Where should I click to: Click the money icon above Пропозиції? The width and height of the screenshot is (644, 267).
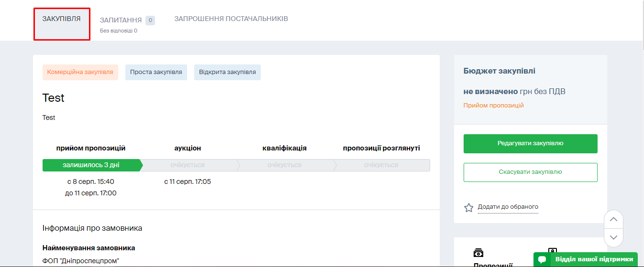478,252
